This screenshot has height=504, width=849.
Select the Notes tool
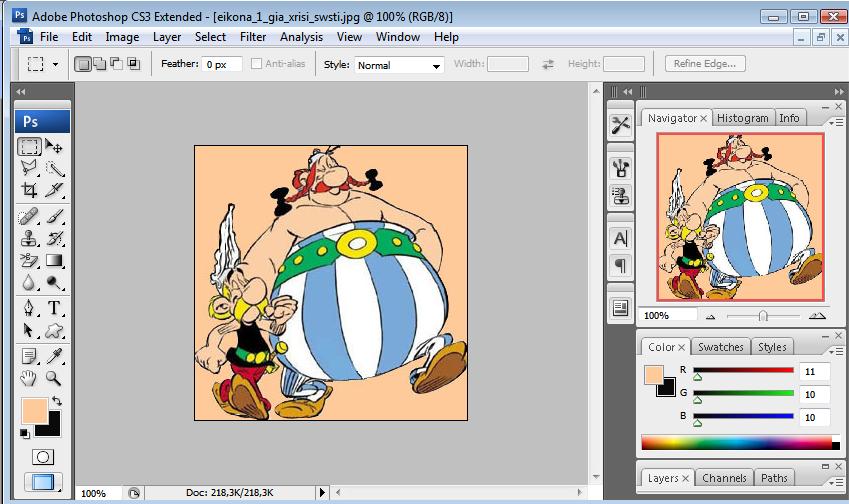29,356
